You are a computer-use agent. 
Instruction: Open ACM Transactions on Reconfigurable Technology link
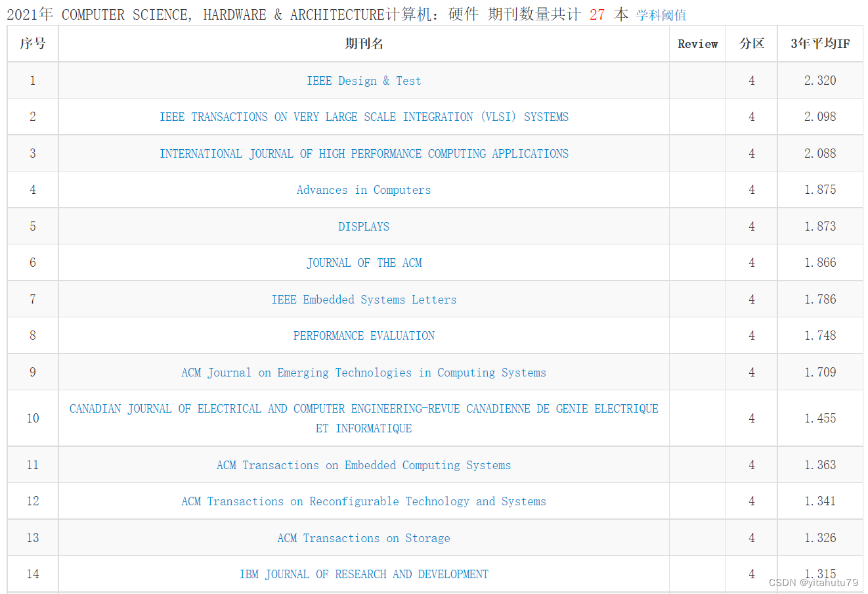[364, 501]
